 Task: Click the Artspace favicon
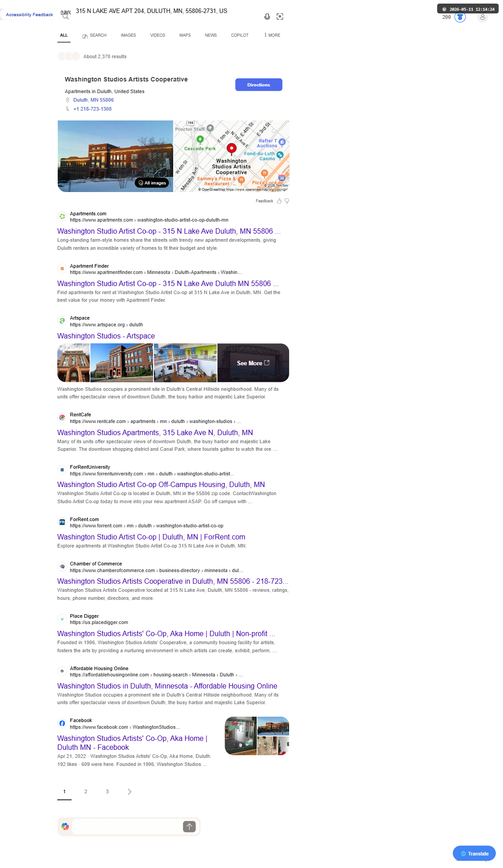click(x=62, y=321)
